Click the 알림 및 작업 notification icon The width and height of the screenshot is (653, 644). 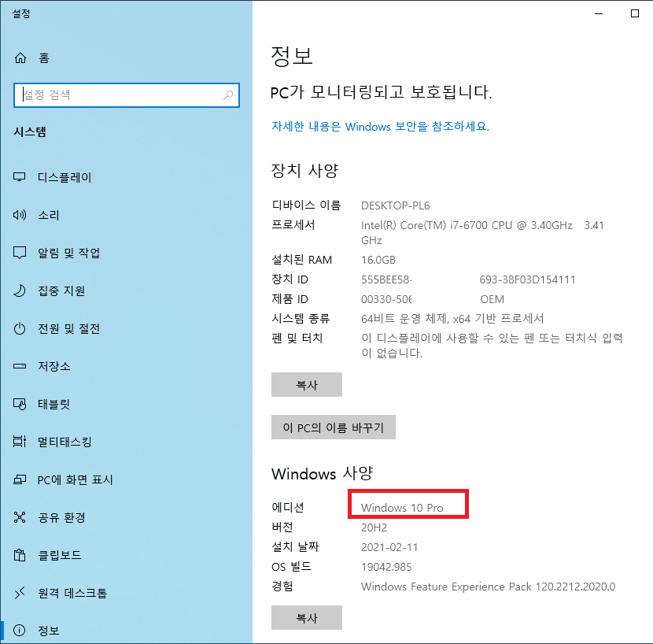coord(20,253)
